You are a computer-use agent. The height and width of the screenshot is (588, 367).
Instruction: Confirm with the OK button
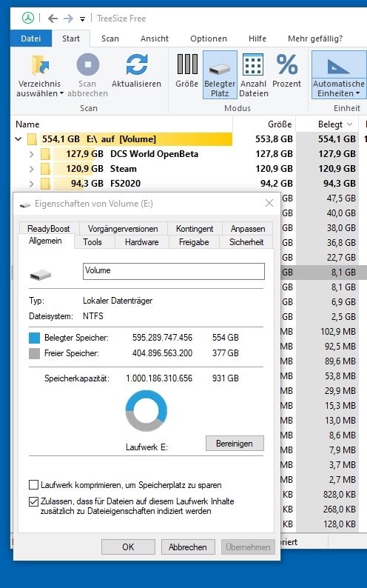[128, 547]
